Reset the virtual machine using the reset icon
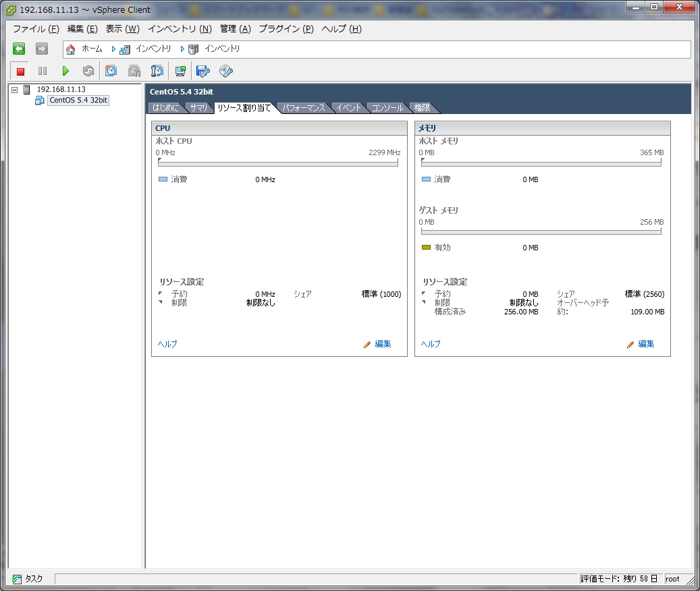This screenshot has height=591, width=700. 88,71
